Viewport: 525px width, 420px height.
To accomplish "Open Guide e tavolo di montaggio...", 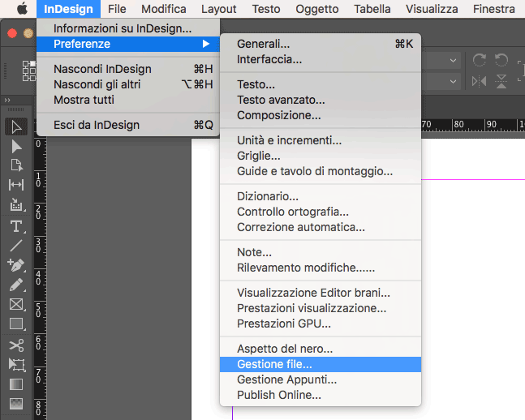I will (321, 171).
